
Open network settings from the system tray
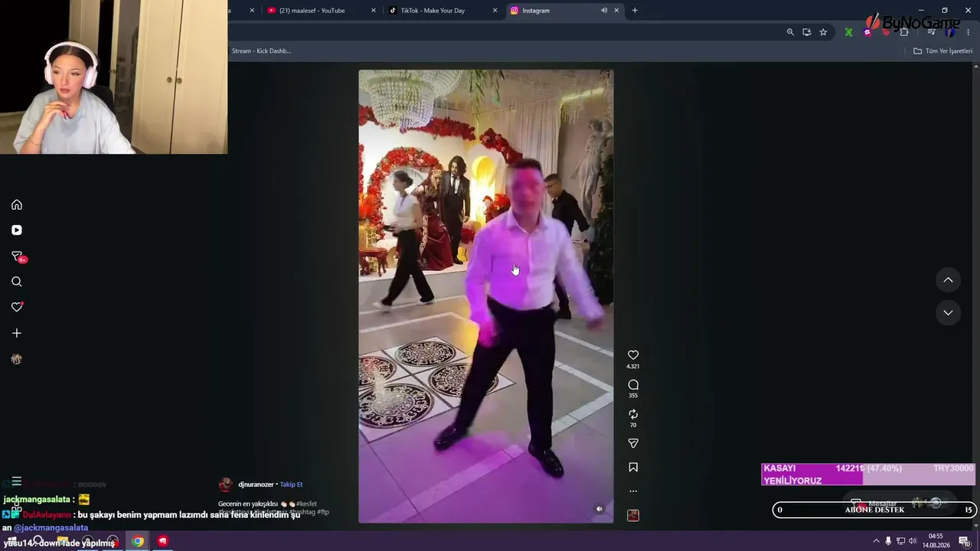[x=900, y=541]
